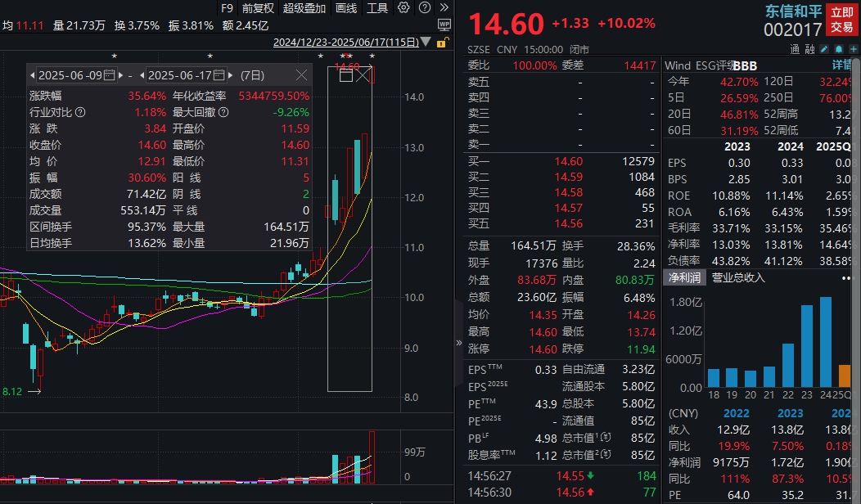Show help for 最大回撤

tap(223, 113)
